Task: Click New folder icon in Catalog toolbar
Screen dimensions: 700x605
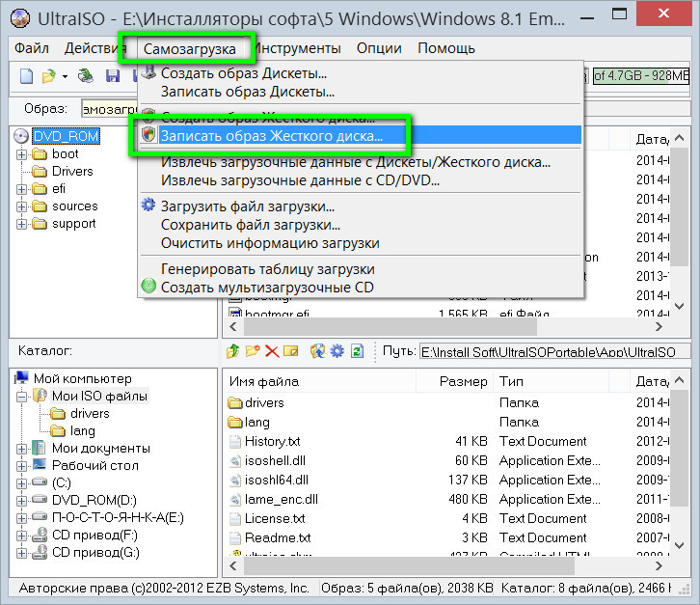Action: point(253,351)
